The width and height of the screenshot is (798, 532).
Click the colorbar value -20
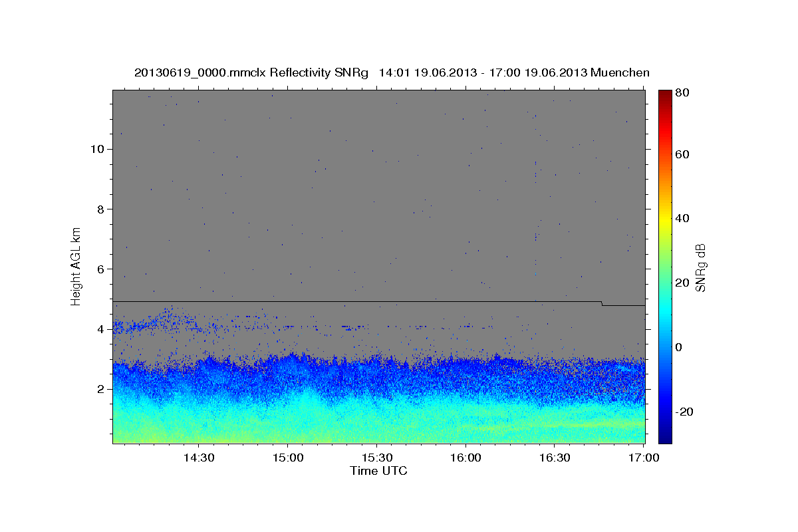(x=685, y=412)
